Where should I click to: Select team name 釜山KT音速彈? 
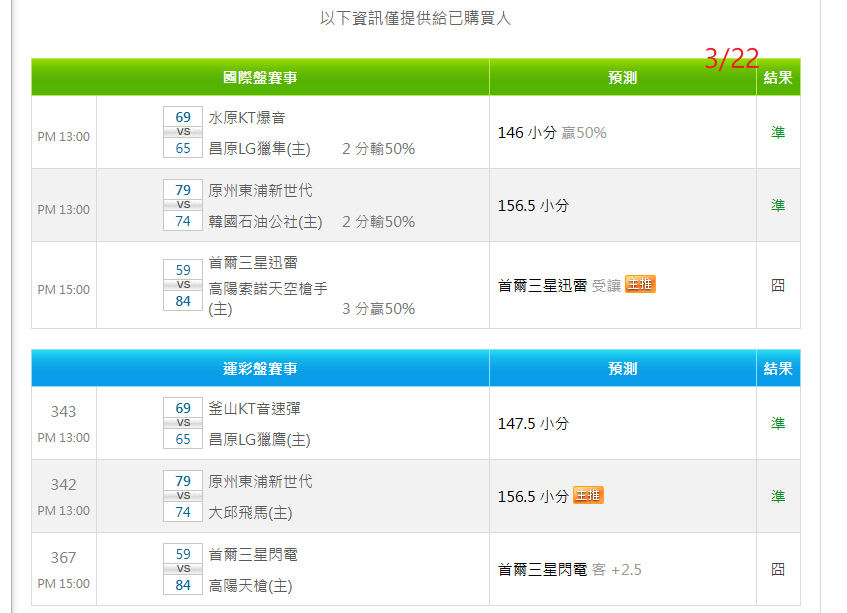click(254, 409)
